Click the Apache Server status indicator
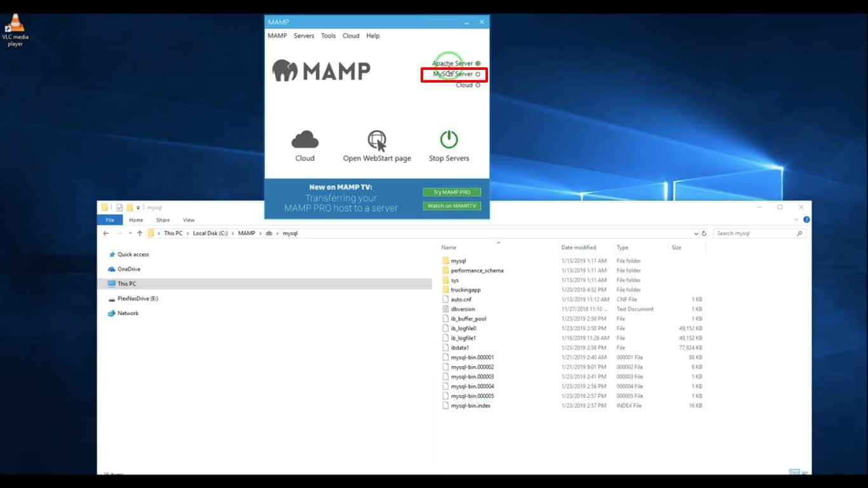This screenshot has width=868, height=488. click(478, 64)
